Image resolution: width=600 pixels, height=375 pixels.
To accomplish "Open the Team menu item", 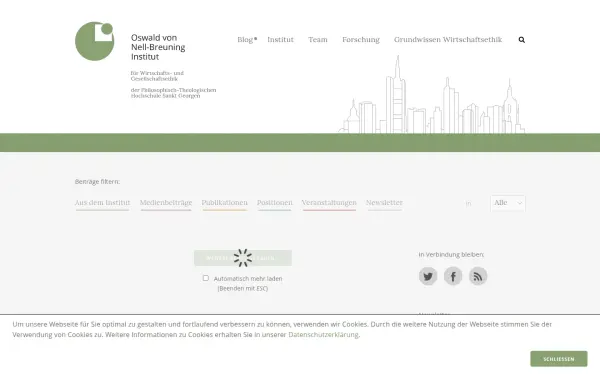I will [318, 40].
